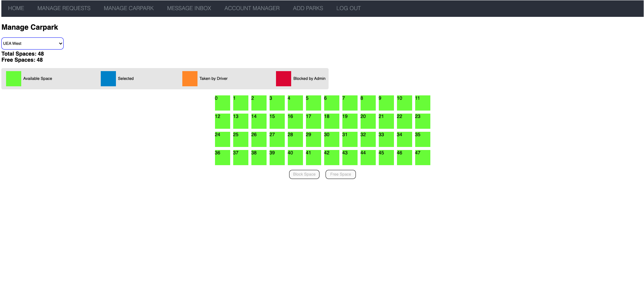Click parking space 36
This screenshot has width=644, height=302.
tap(222, 158)
